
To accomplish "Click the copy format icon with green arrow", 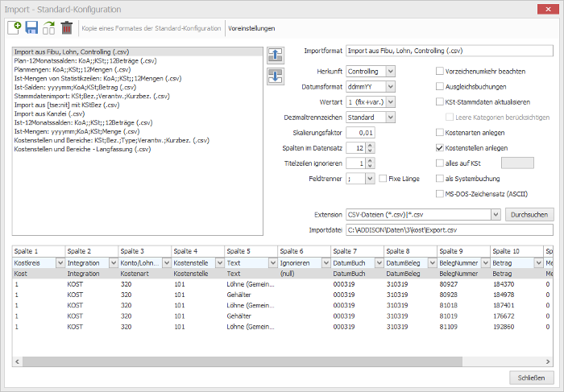I will tap(49, 27).
